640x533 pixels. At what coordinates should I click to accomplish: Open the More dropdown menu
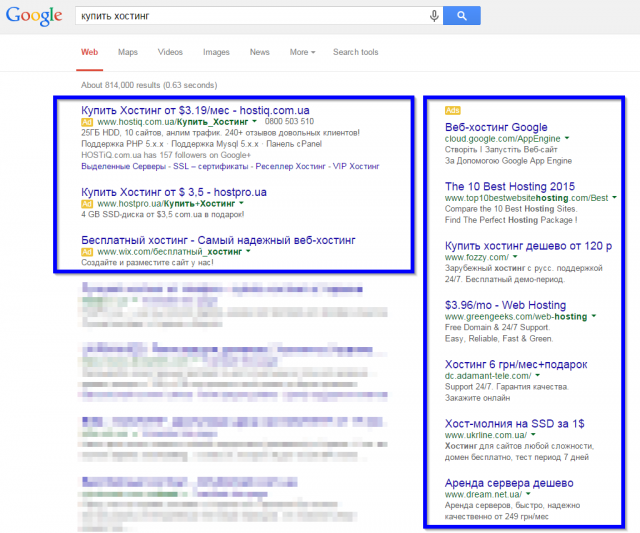tap(302, 52)
